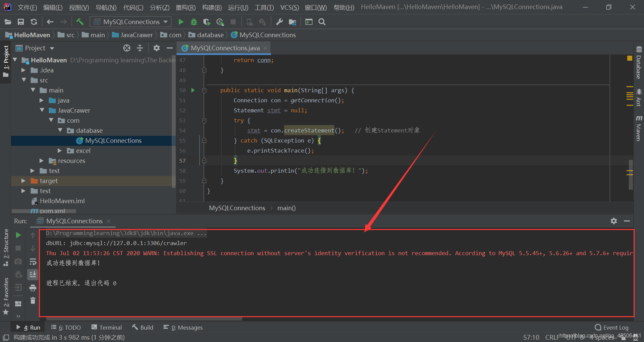Expand the target folder
Viewport: 644px width, 342px height.
[x=23, y=181]
